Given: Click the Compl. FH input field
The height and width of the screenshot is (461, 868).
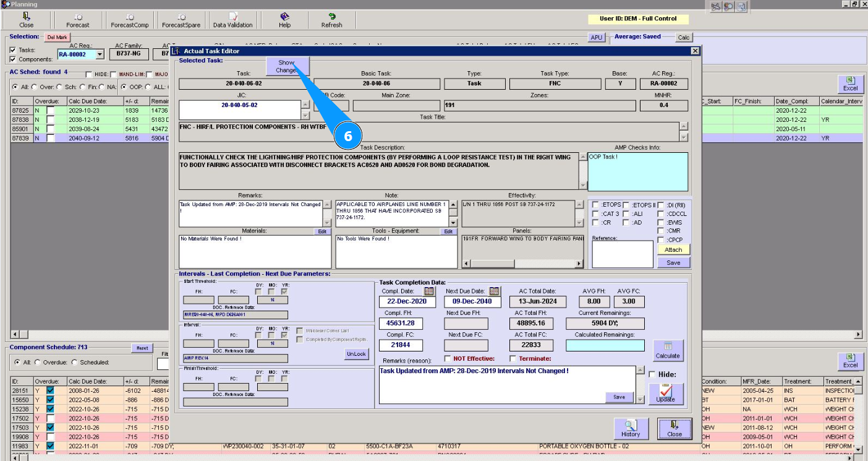Looking at the screenshot, I should tap(400, 324).
